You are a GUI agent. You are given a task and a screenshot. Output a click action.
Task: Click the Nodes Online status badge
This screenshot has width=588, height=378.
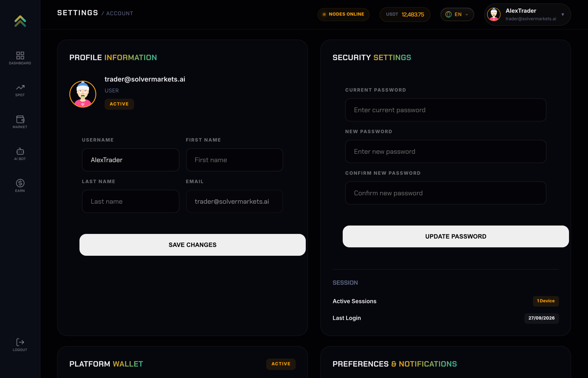[344, 14]
